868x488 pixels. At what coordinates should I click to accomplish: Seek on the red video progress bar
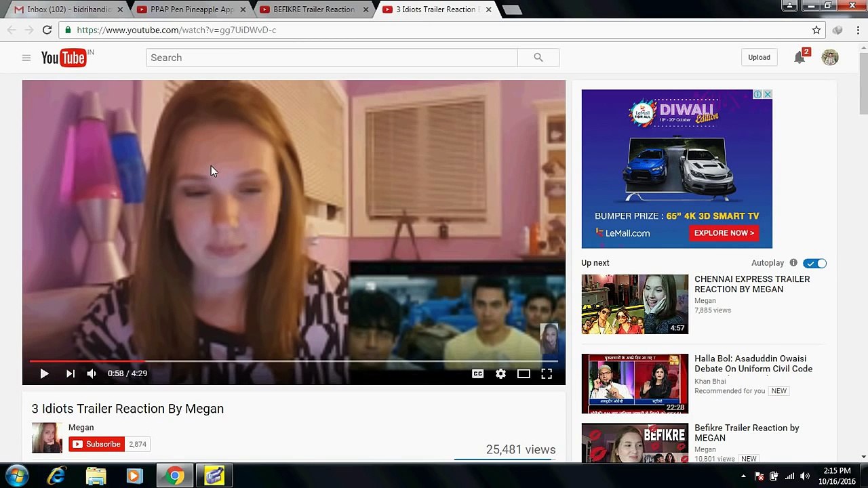pos(293,361)
